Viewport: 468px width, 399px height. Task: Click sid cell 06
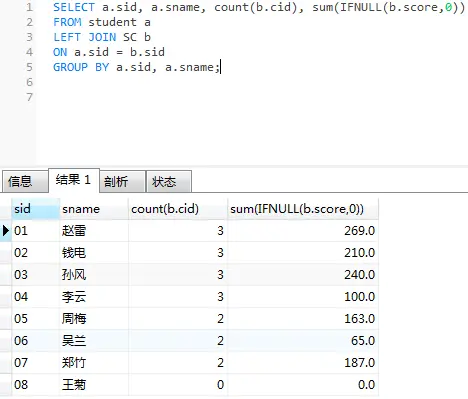coord(36,341)
